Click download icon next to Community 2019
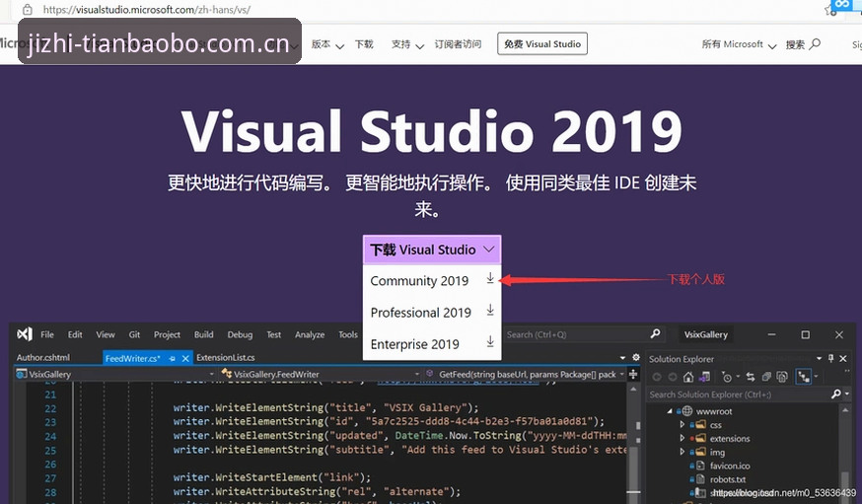Viewport: 862px width, 504px height. tap(490, 279)
